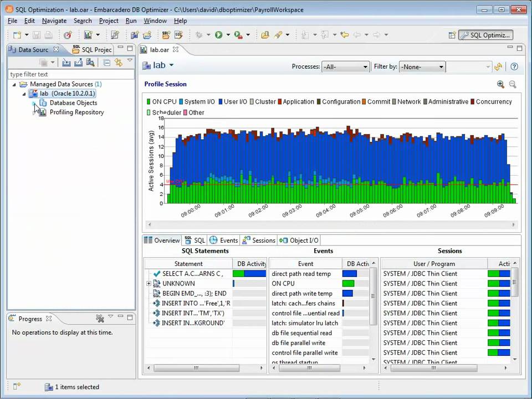Open the Project menu

click(109, 21)
